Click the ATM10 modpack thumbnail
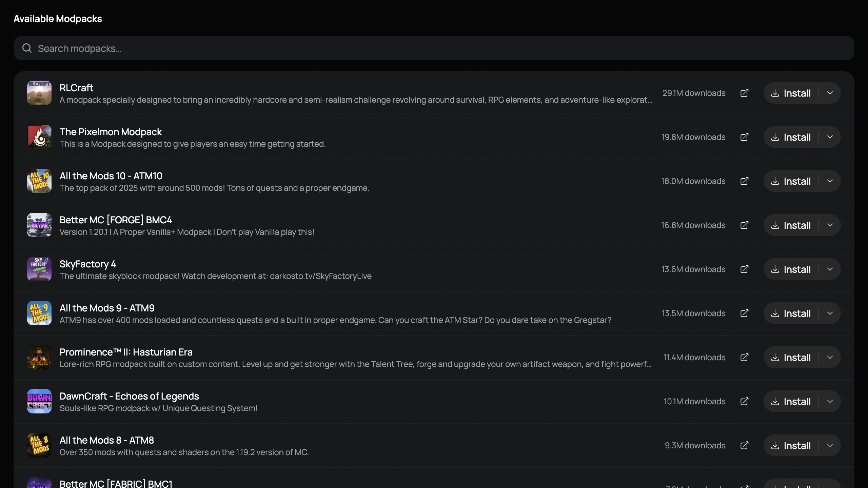 coord(39,181)
